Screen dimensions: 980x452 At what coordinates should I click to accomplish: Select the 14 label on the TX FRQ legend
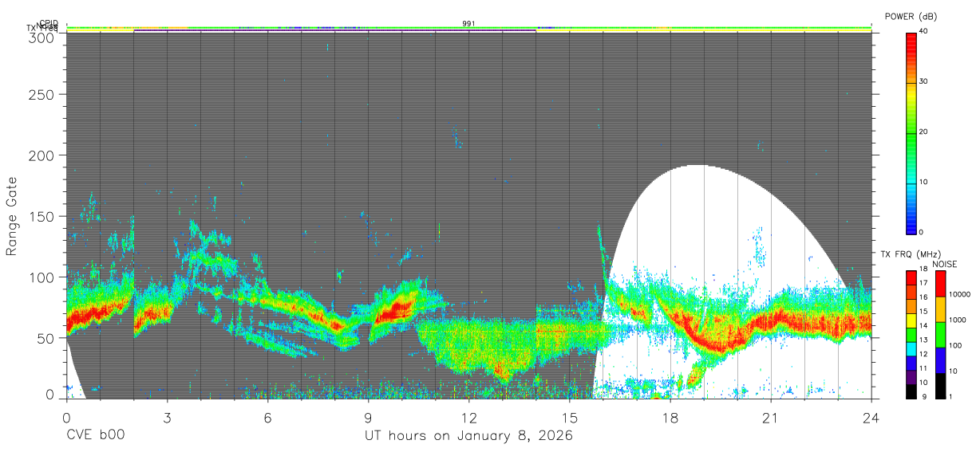click(x=924, y=326)
